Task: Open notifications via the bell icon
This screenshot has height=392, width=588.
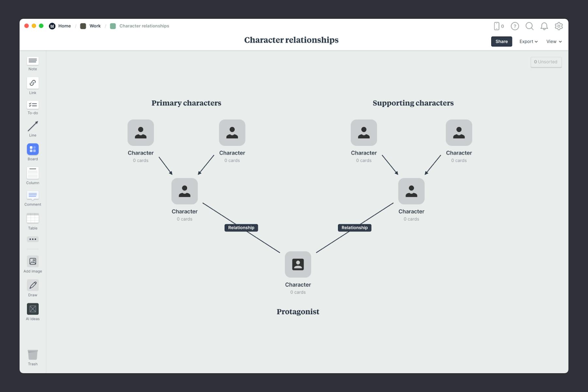Action: (545, 26)
